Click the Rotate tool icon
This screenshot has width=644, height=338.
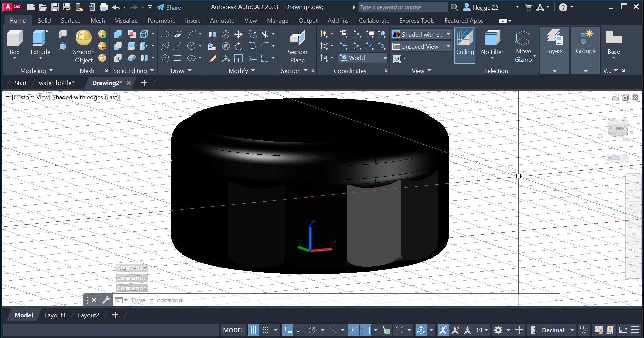(x=238, y=46)
